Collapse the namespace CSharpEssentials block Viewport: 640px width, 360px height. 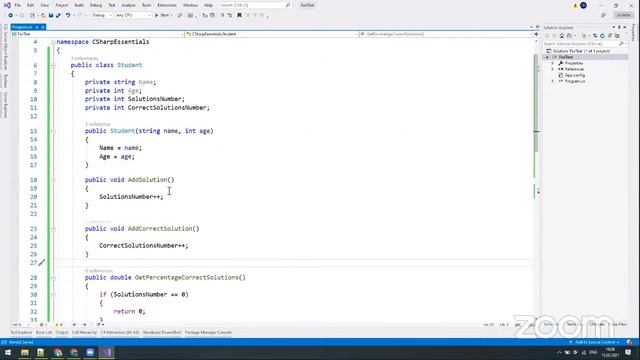(53, 42)
